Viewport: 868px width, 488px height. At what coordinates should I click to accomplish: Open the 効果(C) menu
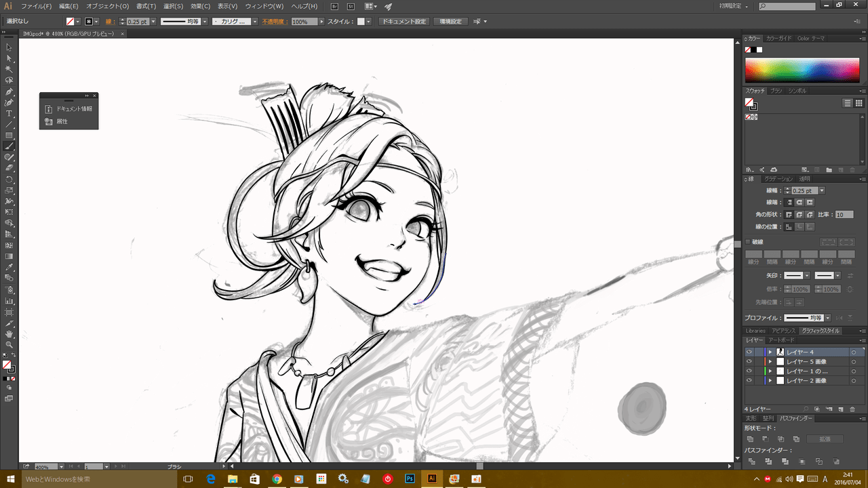coord(200,6)
